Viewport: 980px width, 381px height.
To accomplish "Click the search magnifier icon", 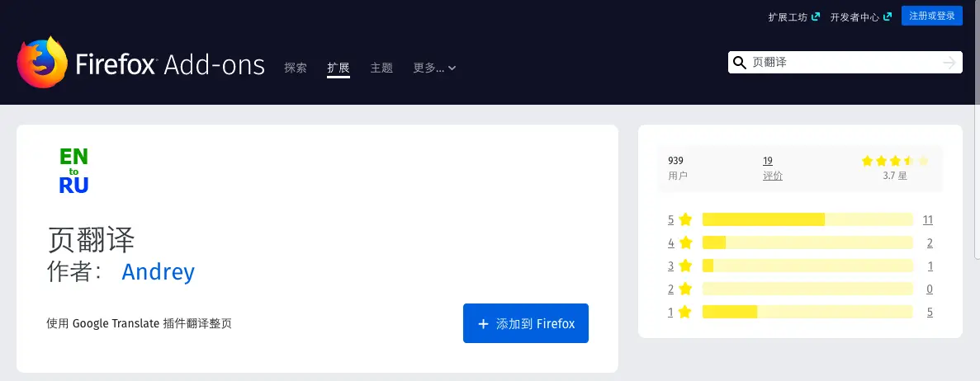I will (740, 63).
